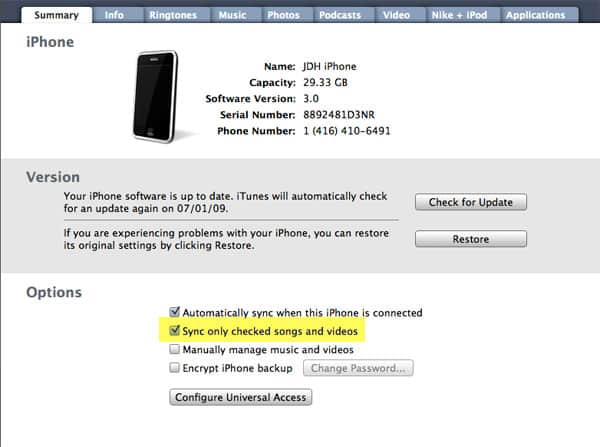The image size is (600, 447).
Task: Click the software up to date message
Action: [225, 202]
